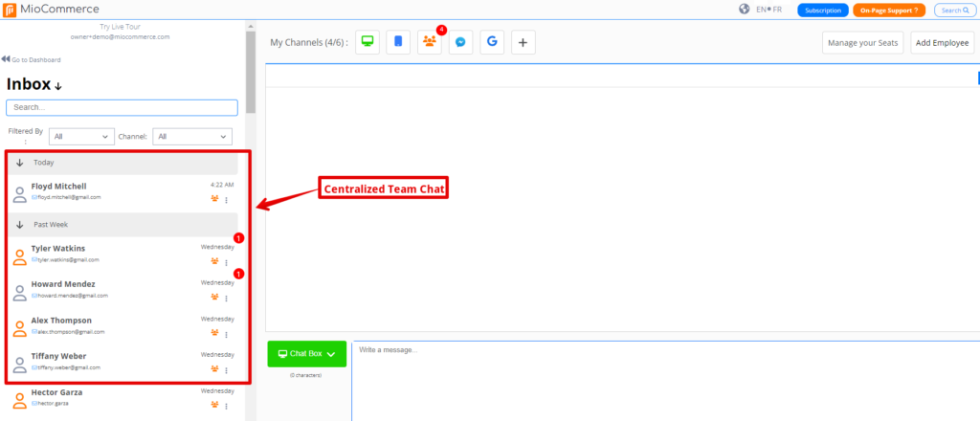Viewport: 980px width, 421px height.
Task: Focus the inbox Search field
Action: (122, 107)
